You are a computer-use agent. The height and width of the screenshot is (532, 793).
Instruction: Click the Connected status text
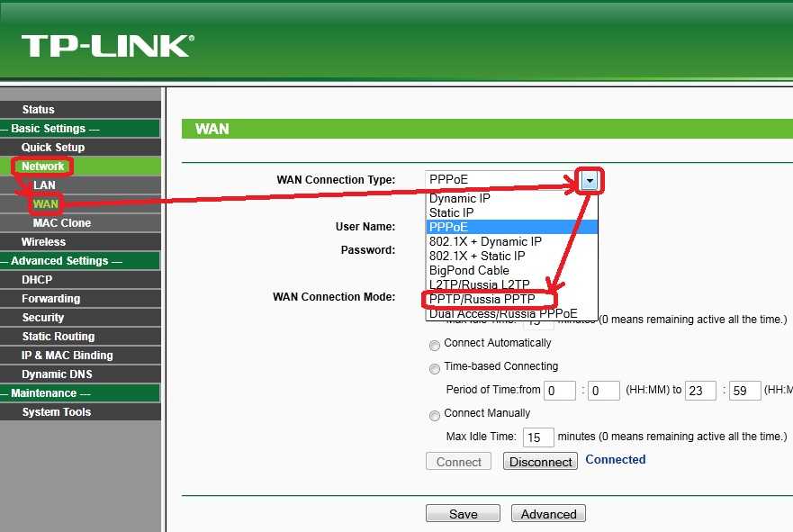pos(616,459)
